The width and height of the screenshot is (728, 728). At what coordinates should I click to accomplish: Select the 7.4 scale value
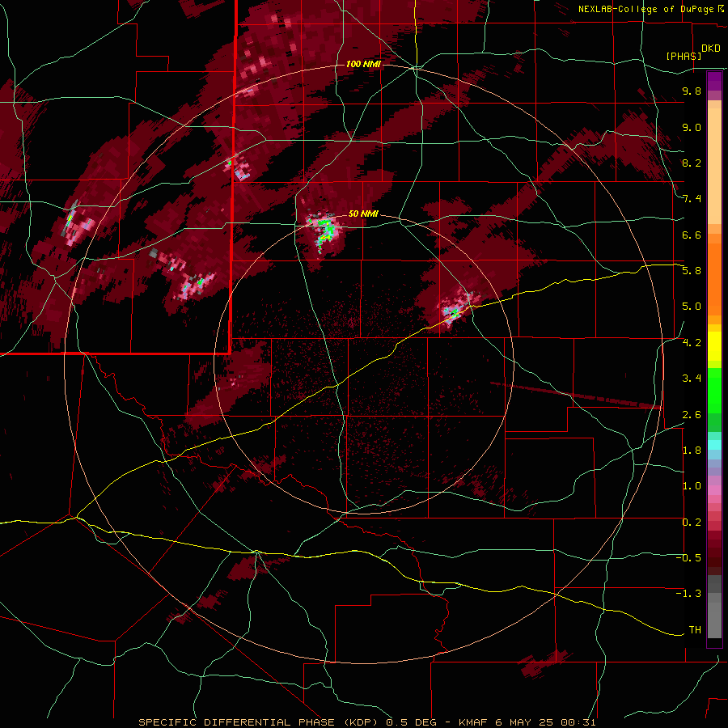pyautogui.click(x=692, y=199)
